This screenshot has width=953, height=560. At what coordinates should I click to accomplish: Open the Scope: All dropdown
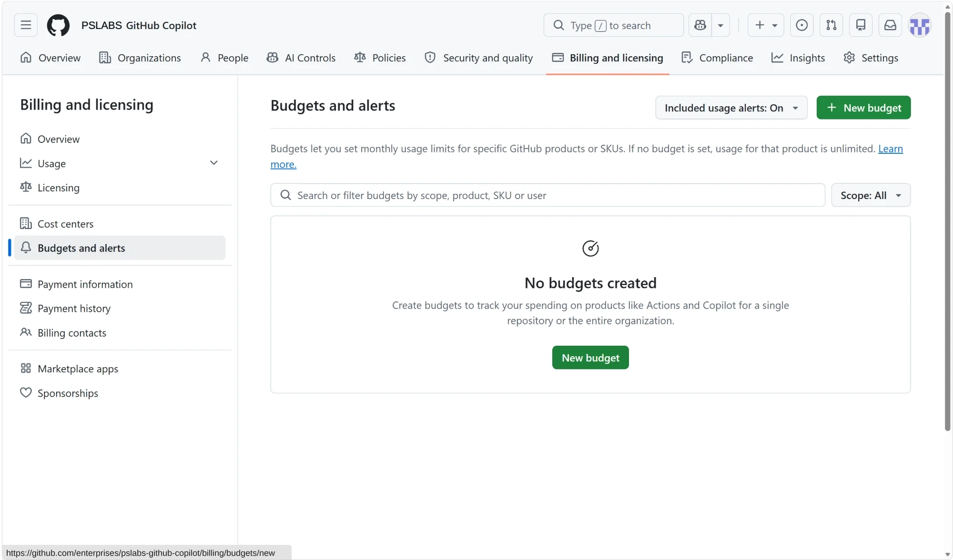(871, 195)
